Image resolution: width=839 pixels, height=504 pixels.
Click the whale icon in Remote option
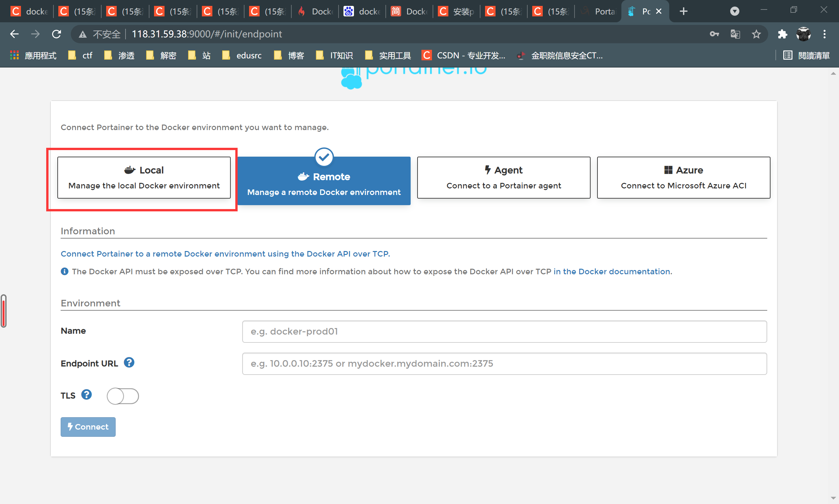pyautogui.click(x=303, y=177)
